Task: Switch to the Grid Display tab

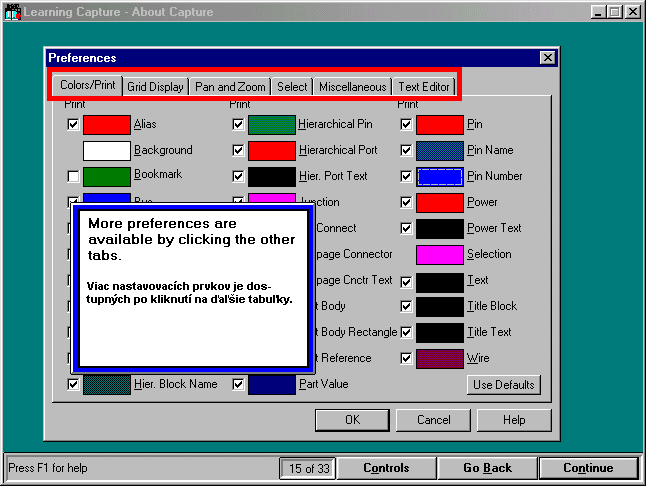Action: point(155,87)
